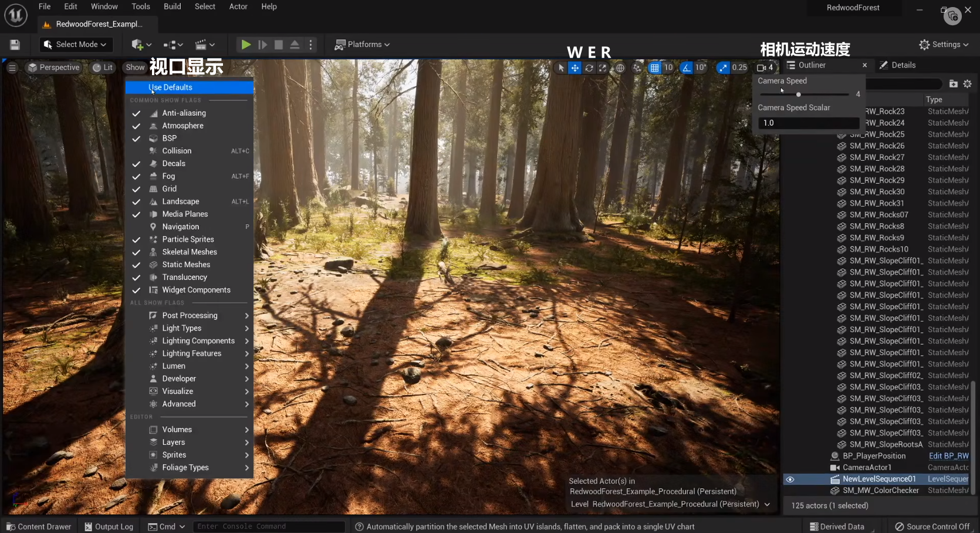
Task: Activate the Translate move gizmo tool
Action: pyautogui.click(x=575, y=68)
